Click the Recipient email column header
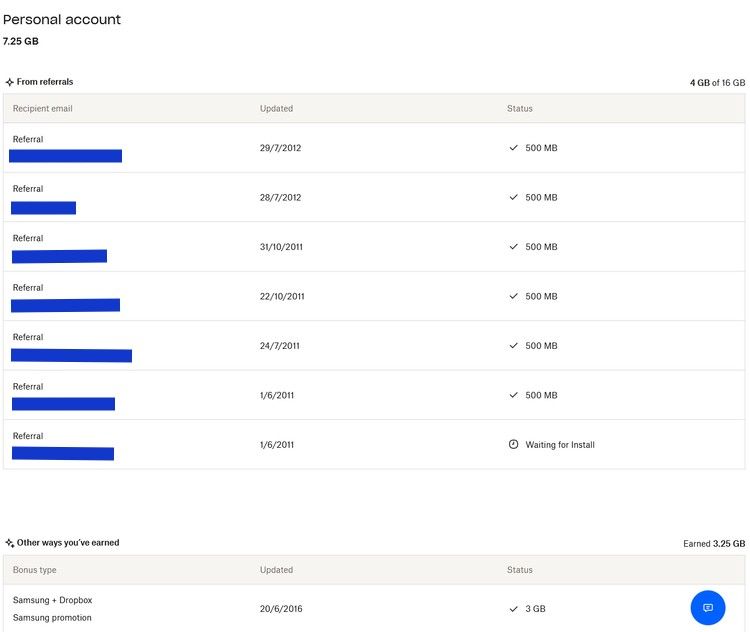 pyautogui.click(x=42, y=108)
